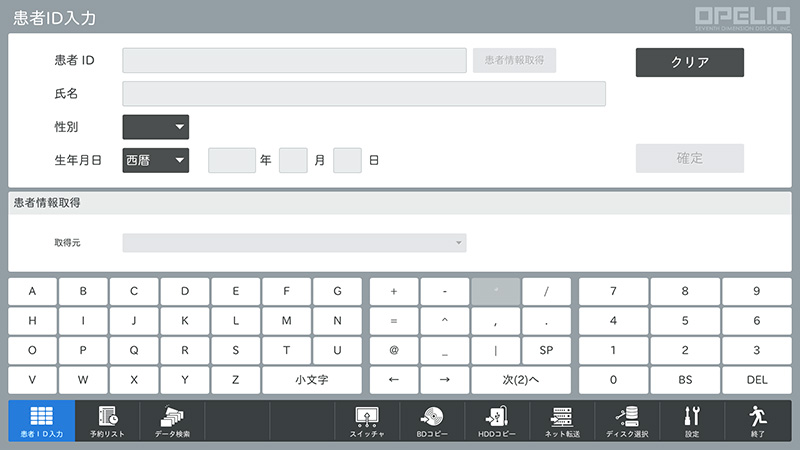Click the 終了 exit icon

coord(758,421)
